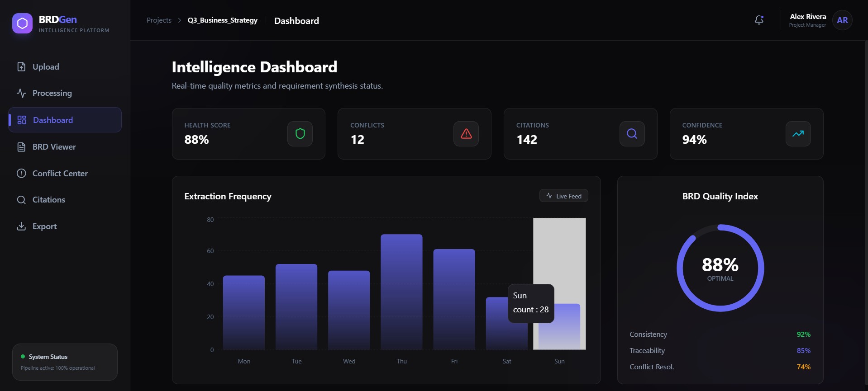The height and width of the screenshot is (391, 868).
Task: Open the Citations sidebar item
Action: [x=48, y=200]
